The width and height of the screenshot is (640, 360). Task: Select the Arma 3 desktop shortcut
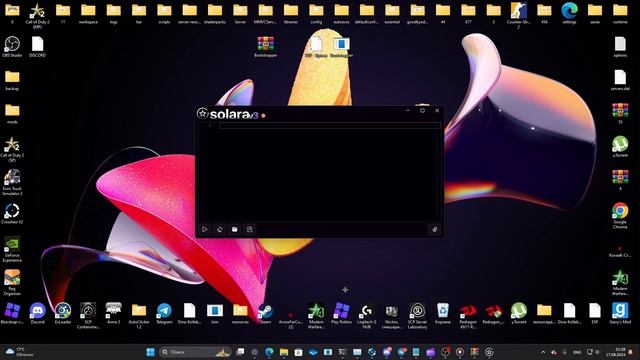pyautogui.click(x=113, y=313)
